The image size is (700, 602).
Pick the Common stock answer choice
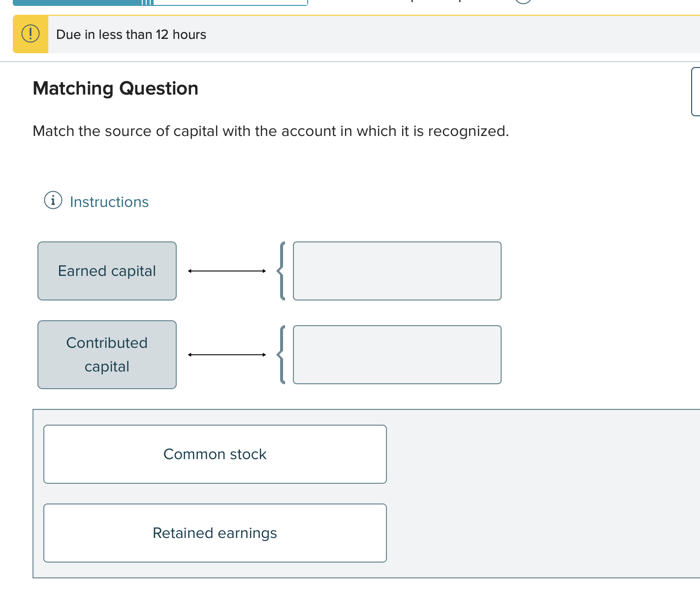click(215, 454)
